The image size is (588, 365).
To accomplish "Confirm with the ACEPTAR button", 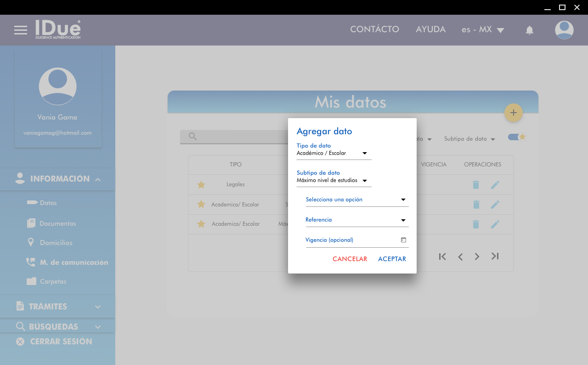I will tap(392, 259).
